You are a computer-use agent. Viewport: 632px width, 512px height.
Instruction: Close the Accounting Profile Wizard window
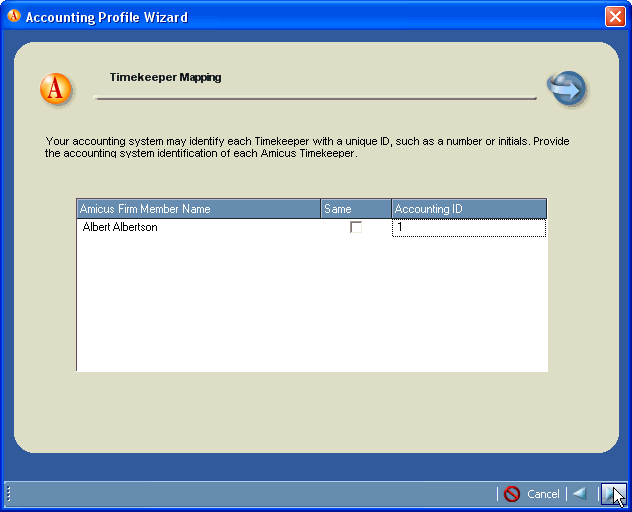[x=614, y=17]
